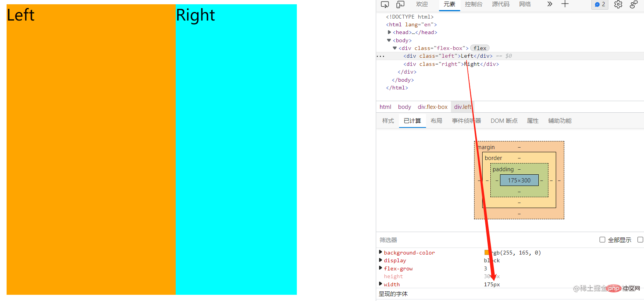The image size is (644, 301).
Task: Expand the head element node
Action: click(389, 32)
